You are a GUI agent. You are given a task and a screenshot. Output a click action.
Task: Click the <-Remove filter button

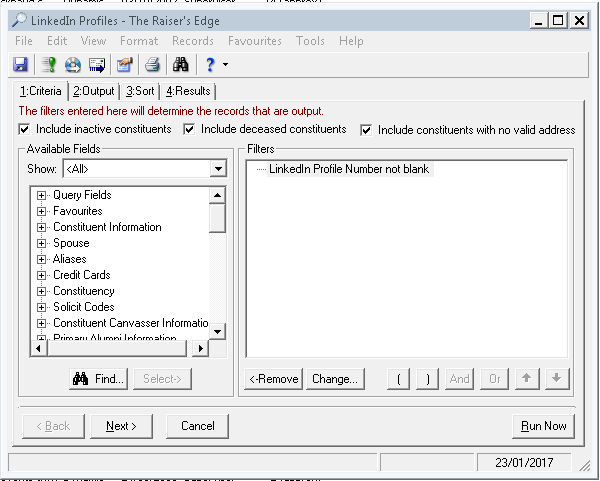coord(274,379)
